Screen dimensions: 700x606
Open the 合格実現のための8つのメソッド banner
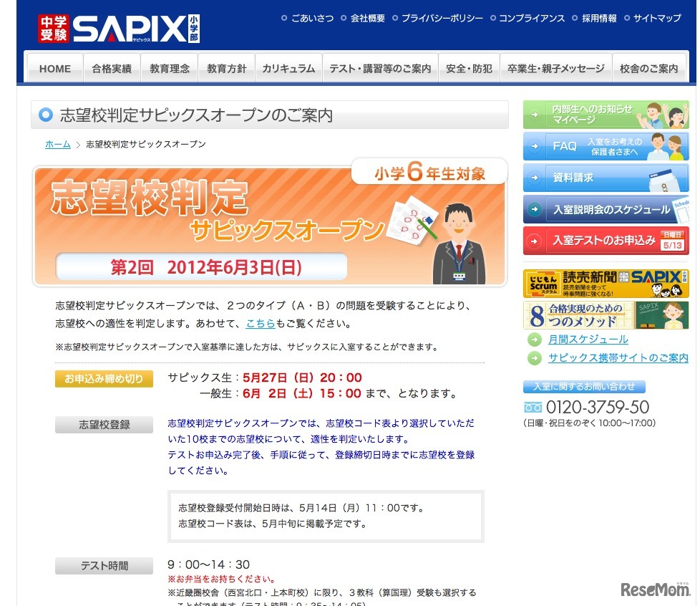tap(606, 315)
